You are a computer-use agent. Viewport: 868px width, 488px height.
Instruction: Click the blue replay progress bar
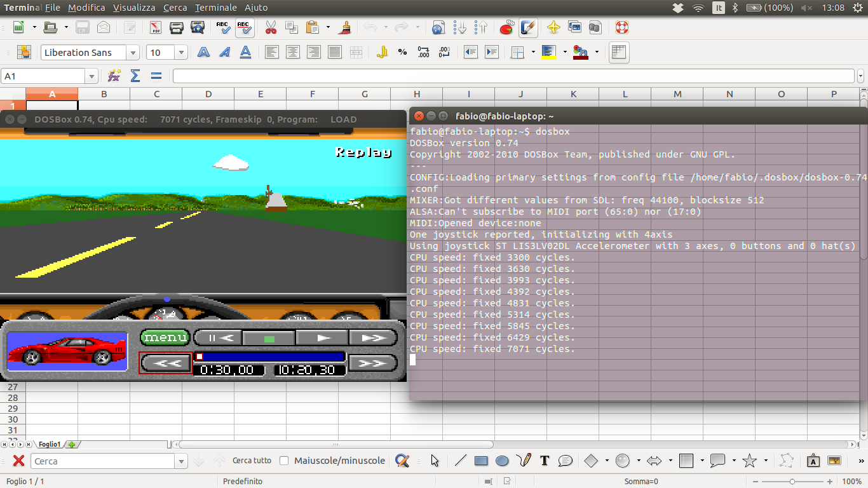[x=269, y=357]
